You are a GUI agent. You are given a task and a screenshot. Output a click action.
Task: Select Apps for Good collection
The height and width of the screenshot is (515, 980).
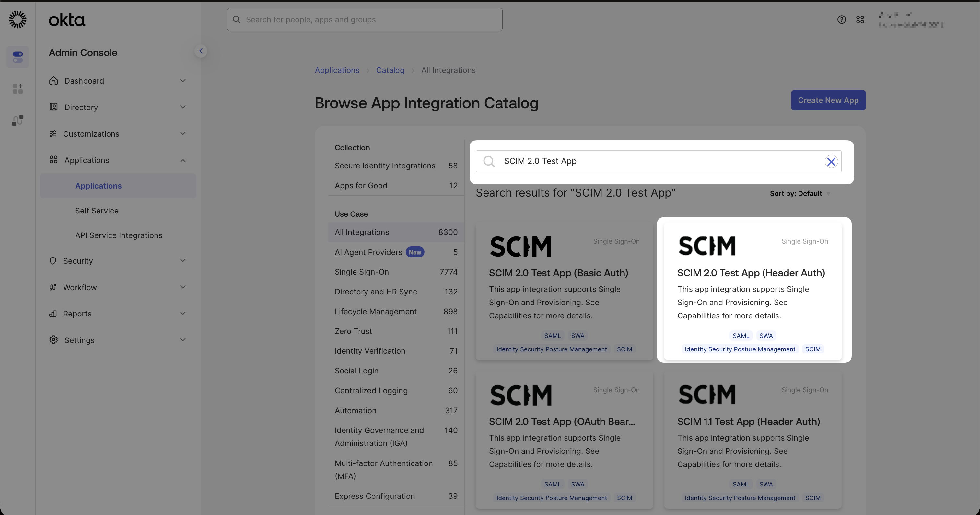[x=396, y=186]
